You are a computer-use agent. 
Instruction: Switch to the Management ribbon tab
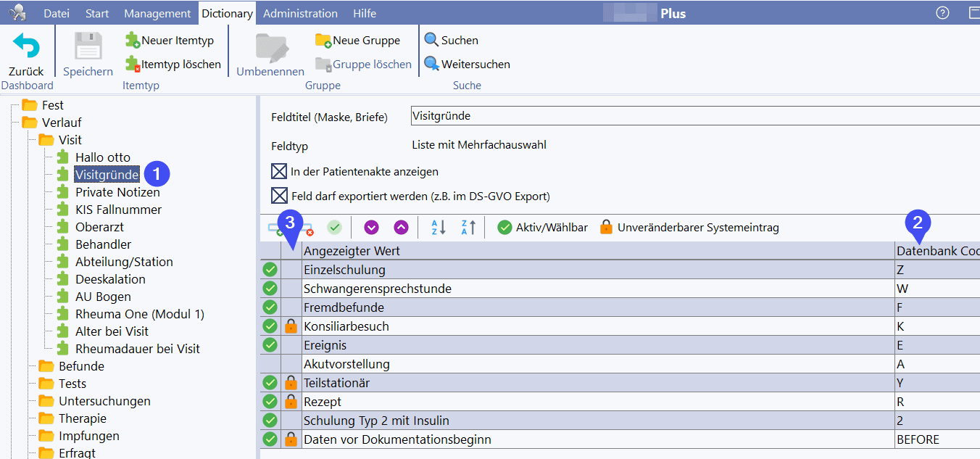[157, 13]
